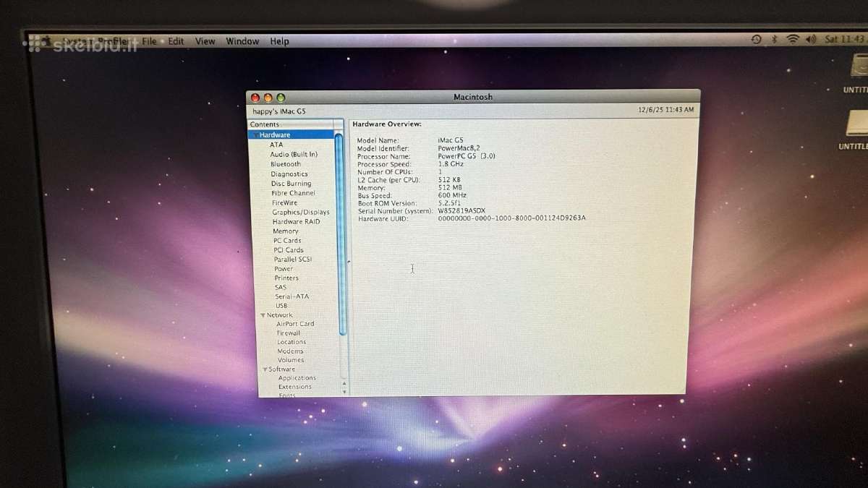The image size is (868, 488).
Task: Click the sidebar scroll up arrow
Action: 344,383
